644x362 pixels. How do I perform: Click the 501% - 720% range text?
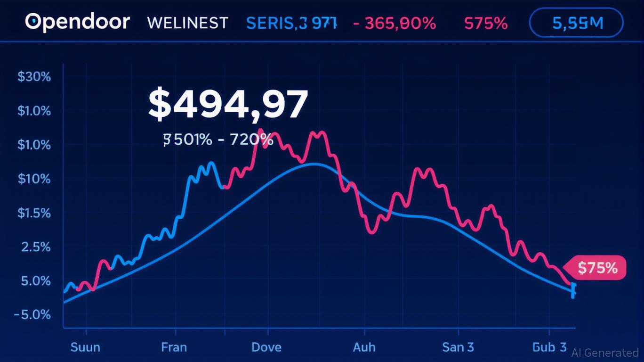coord(218,140)
